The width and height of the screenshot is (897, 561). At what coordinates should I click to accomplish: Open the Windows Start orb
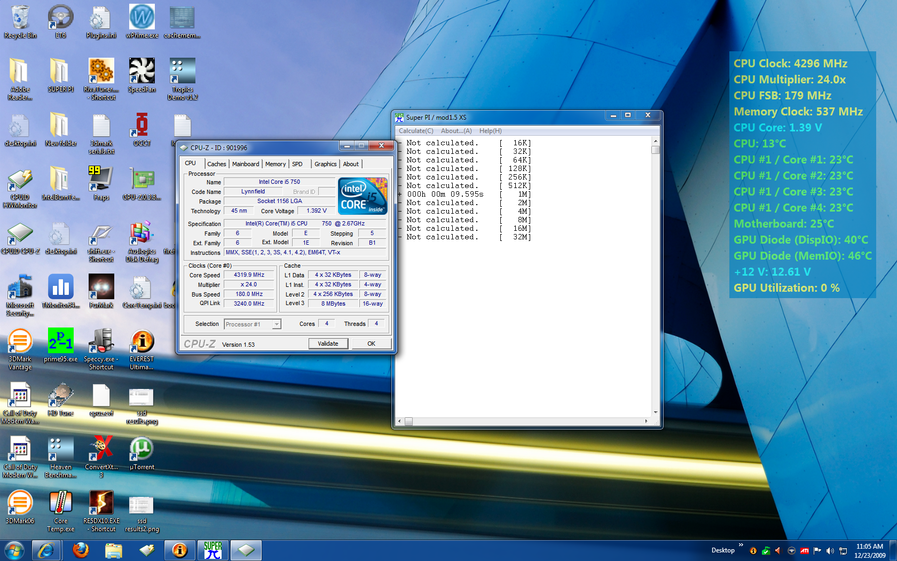[13, 551]
